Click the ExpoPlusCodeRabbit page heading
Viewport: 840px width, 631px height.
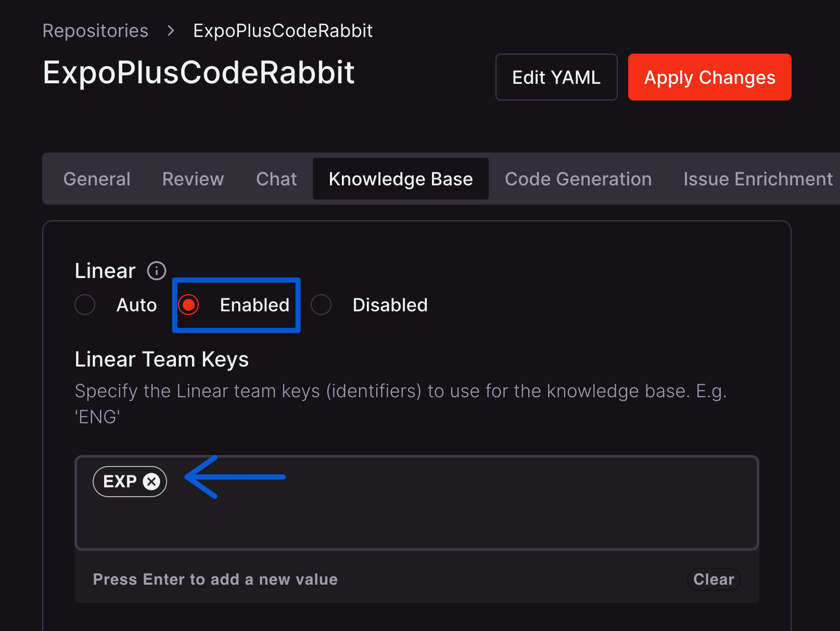(x=198, y=73)
